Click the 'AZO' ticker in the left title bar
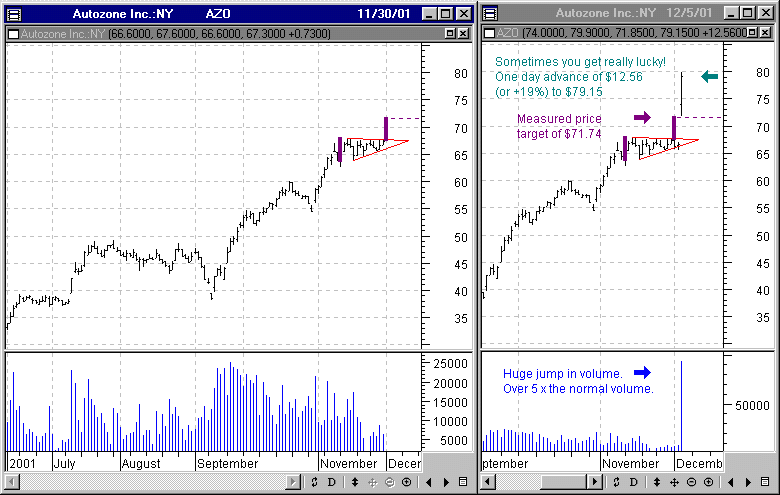This screenshot has width=780, height=495. coord(218,14)
